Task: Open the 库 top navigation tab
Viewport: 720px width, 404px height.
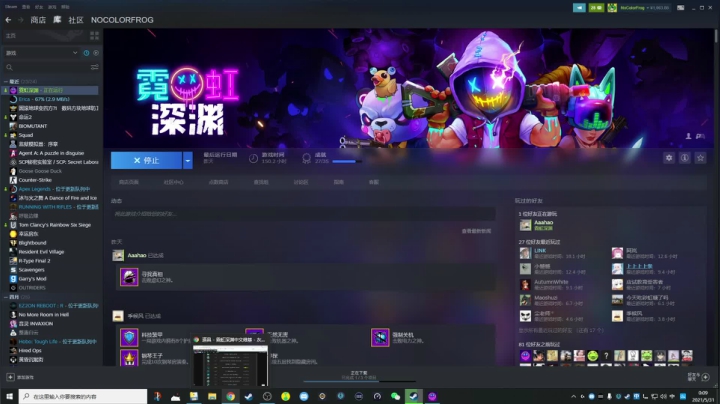Action: (57, 20)
